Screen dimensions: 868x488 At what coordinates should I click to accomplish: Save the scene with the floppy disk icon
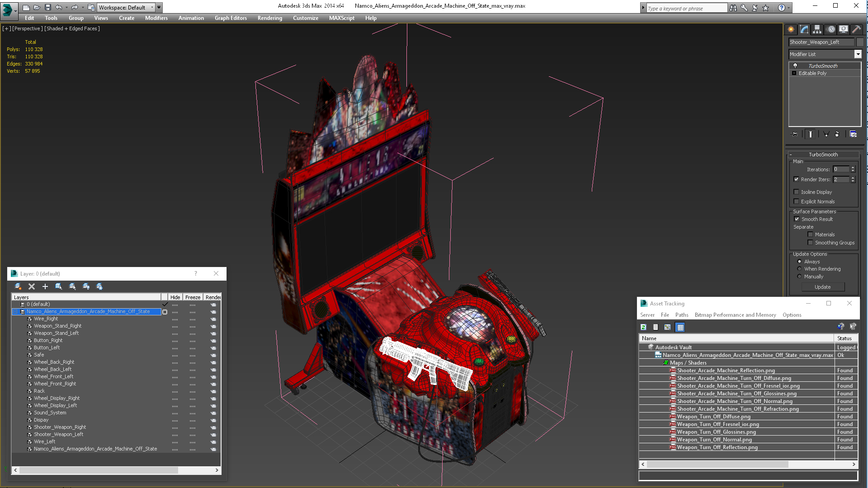coord(48,7)
